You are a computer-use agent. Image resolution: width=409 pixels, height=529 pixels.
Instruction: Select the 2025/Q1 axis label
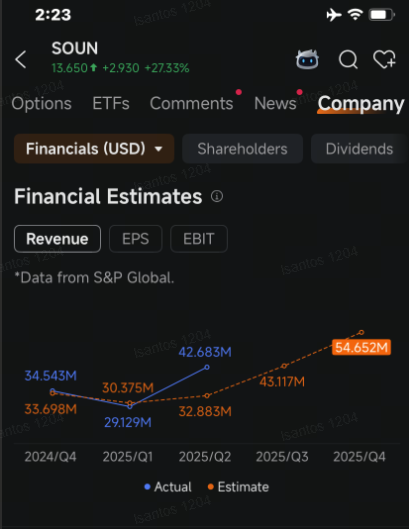128,457
